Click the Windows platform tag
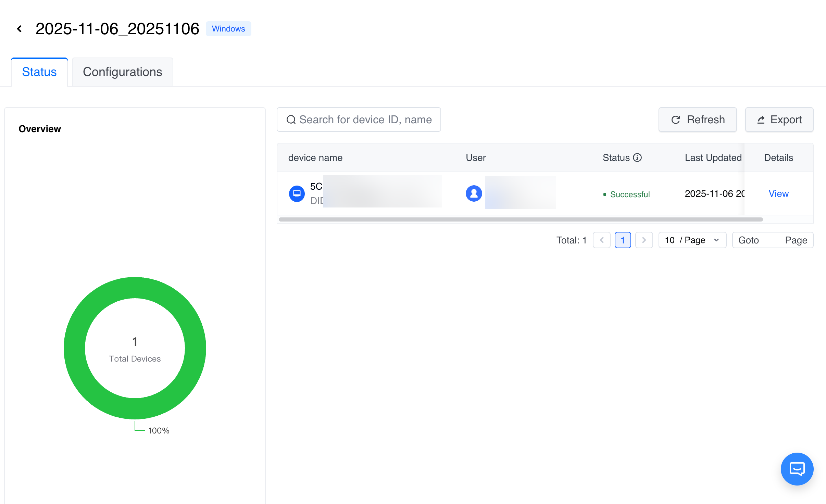This screenshot has width=826, height=504. pyautogui.click(x=228, y=29)
